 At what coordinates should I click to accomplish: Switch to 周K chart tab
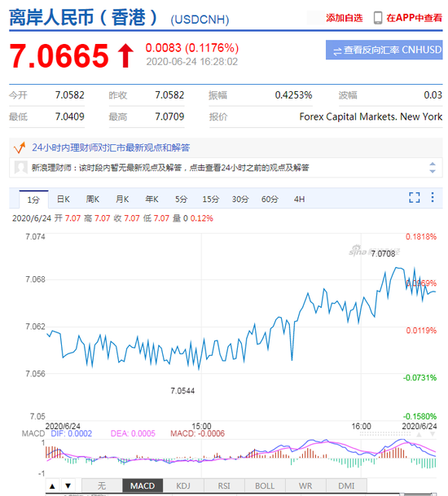coord(93,200)
